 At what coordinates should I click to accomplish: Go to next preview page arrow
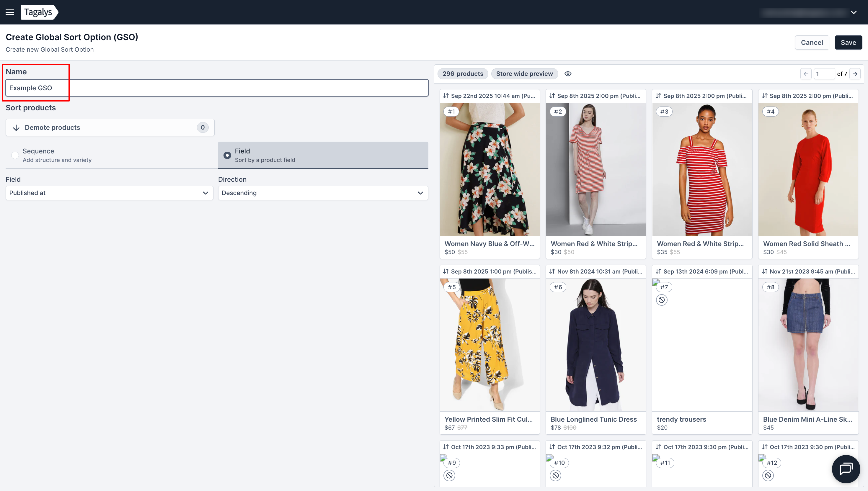[855, 73]
